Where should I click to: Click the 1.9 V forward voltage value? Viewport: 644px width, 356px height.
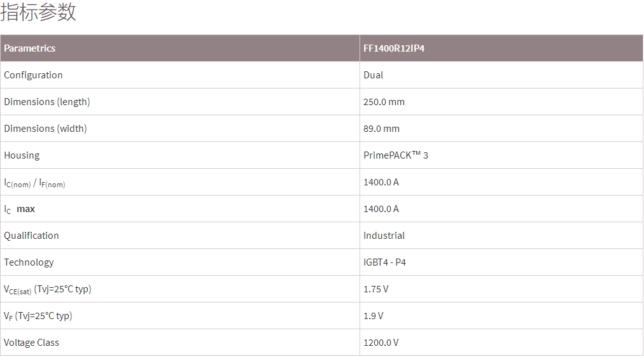point(374,316)
